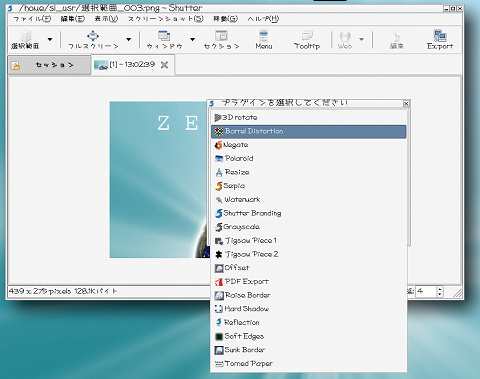Image resolution: width=480 pixels, height=379 pixels.
Task: Select the 3D rotate plugin icon
Action: pyautogui.click(x=218, y=118)
